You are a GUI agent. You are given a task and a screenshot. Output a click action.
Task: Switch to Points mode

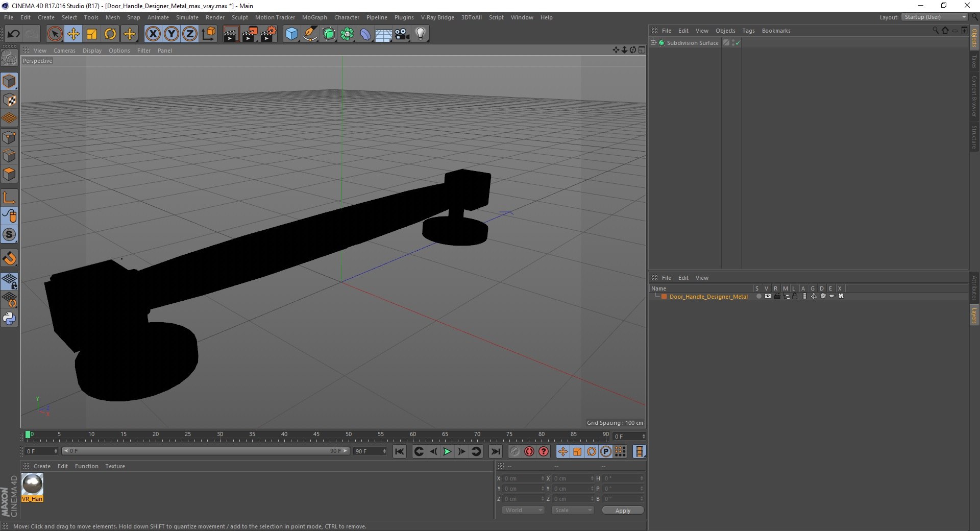pyautogui.click(x=9, y=137)
